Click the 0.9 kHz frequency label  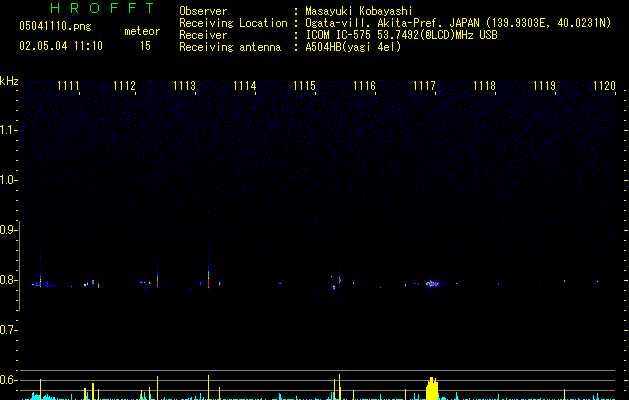pos(8,230)
